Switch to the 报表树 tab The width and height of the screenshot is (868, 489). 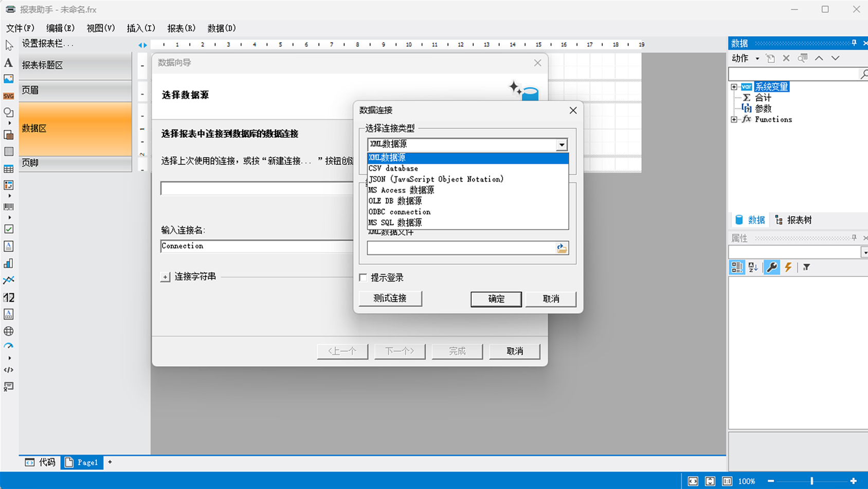(x=793, y=220)
